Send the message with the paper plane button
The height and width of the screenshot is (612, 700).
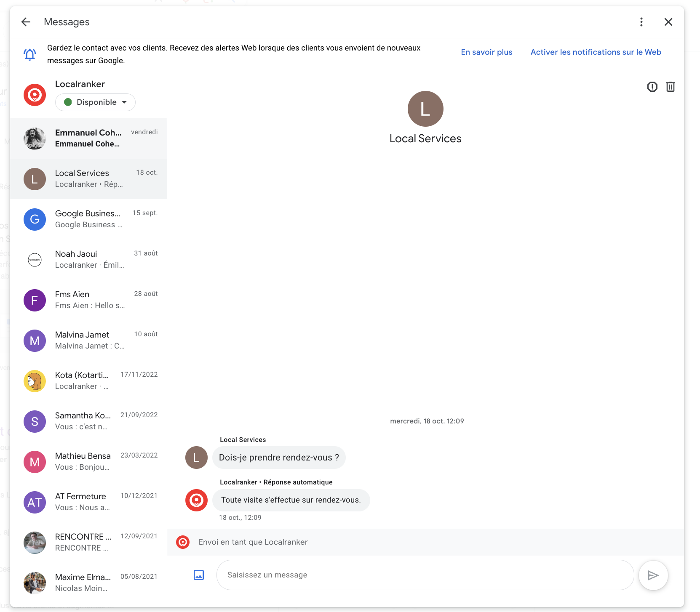click(653, 575)
